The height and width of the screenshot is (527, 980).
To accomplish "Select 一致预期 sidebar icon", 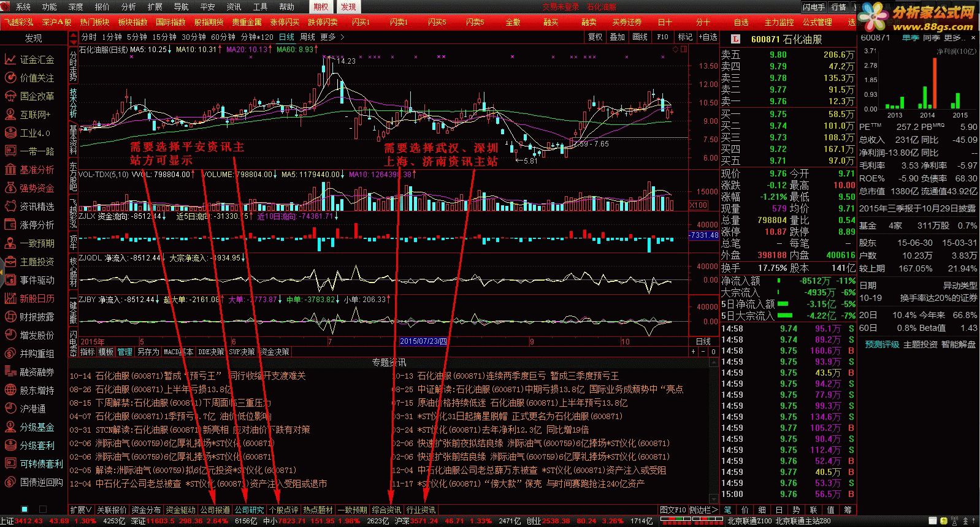I will click(x=10, y=243).
